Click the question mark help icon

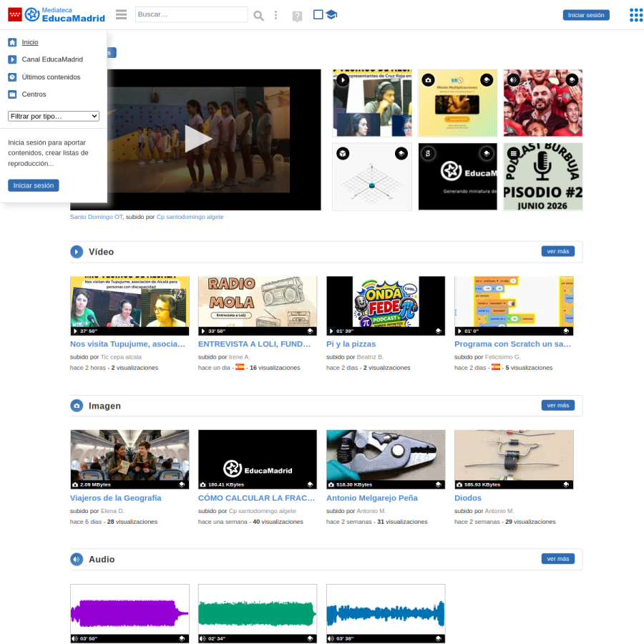pos(297,16)
